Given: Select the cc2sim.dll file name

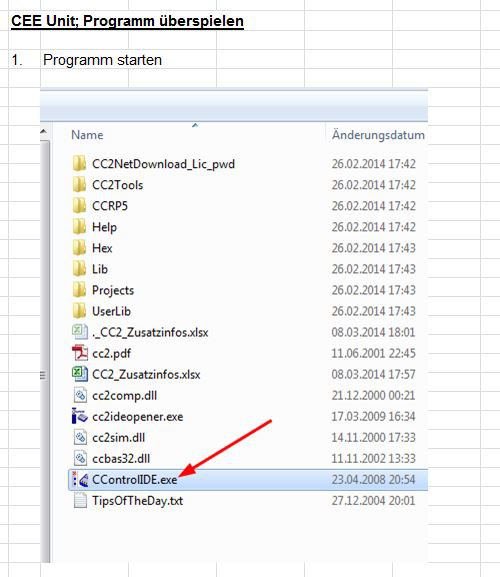Looking at the screenshot, I should pyautogui.click(x=118, y=438).
